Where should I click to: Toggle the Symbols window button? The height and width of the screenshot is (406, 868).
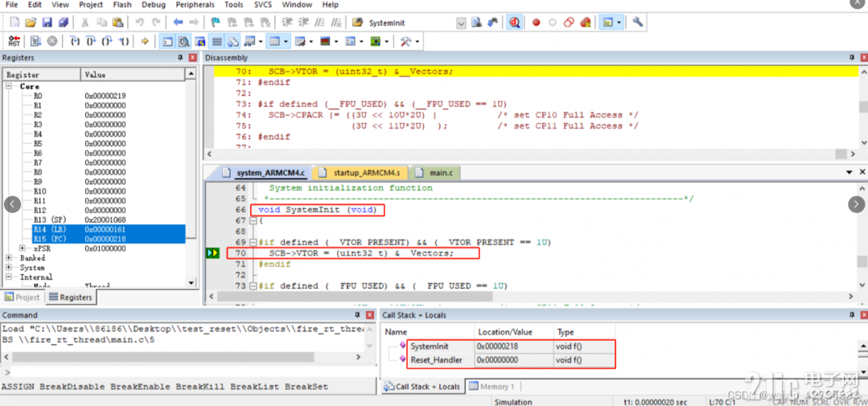(200, 41)
